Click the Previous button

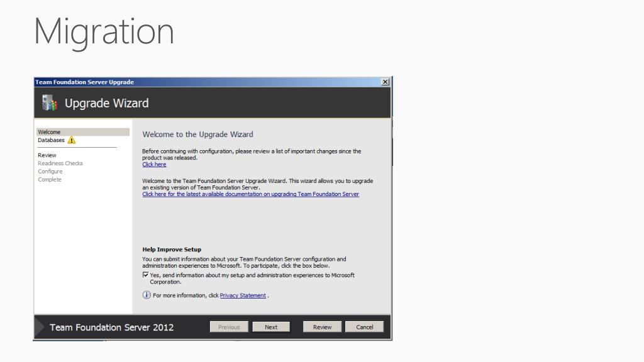coord(229,327)
